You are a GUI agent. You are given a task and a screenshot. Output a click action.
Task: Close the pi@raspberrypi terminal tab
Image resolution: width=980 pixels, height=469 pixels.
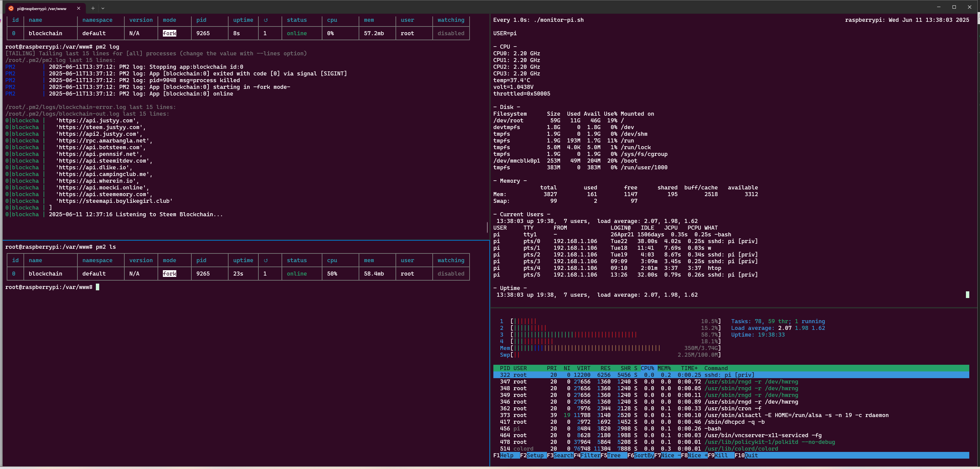[79, 8]
